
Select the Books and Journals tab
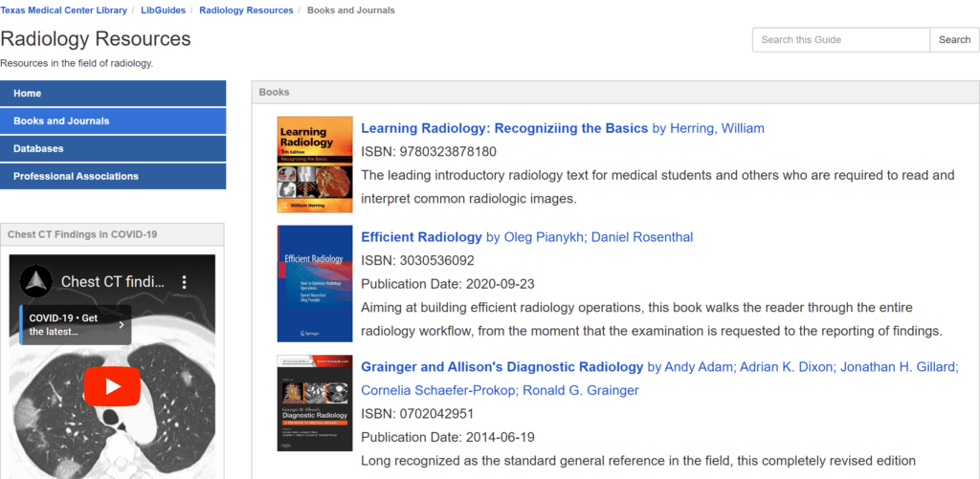pos(113,121)
